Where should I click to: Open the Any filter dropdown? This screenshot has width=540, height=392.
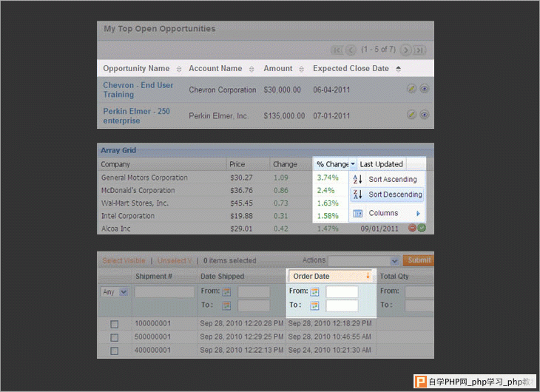point(115,291)
